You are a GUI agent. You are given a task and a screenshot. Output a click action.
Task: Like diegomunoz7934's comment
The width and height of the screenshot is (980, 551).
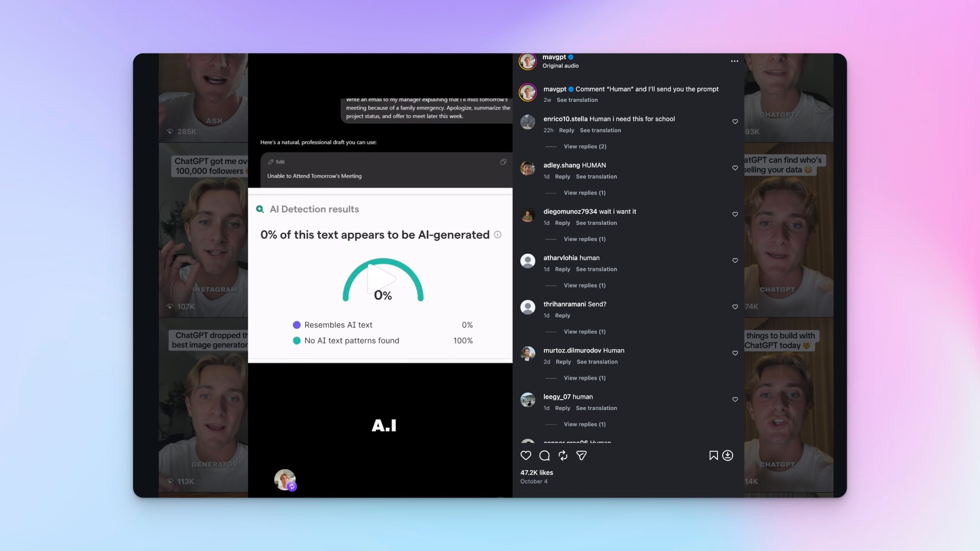(x=735, y=214)
